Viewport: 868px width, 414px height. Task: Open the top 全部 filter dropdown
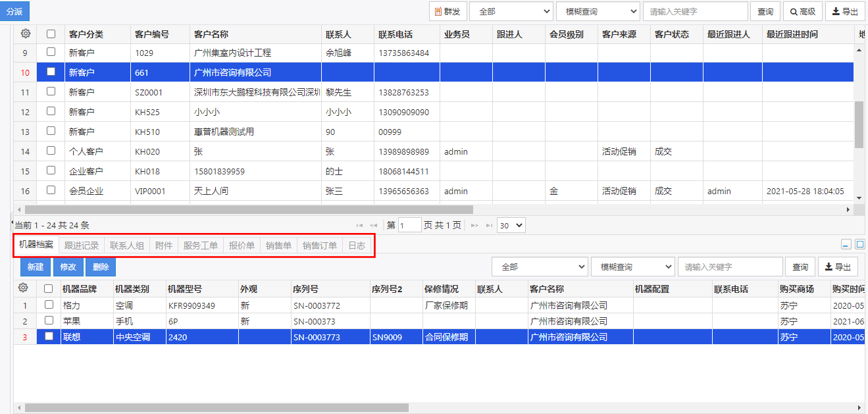click(511, 11)
